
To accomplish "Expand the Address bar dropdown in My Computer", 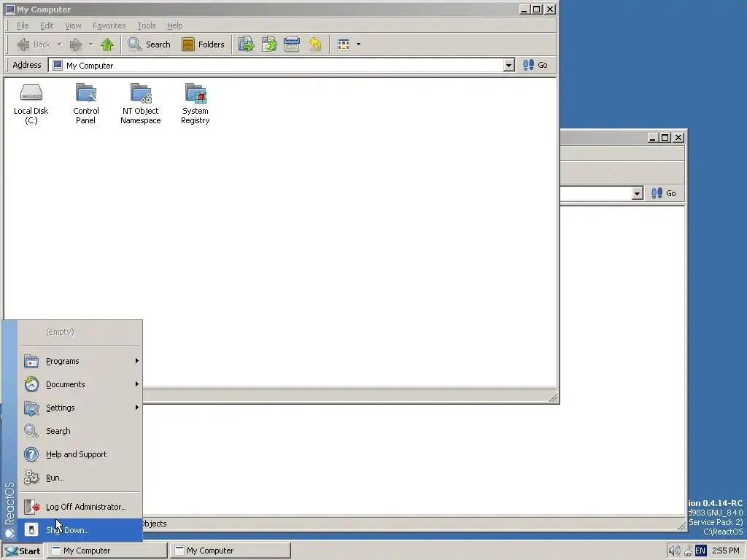I will pos(508,65).
